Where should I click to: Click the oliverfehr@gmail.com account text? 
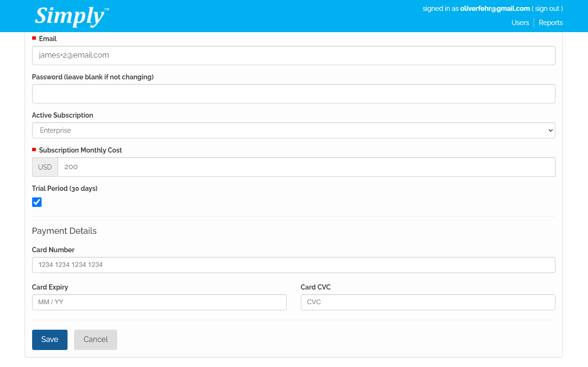[495, 9]
